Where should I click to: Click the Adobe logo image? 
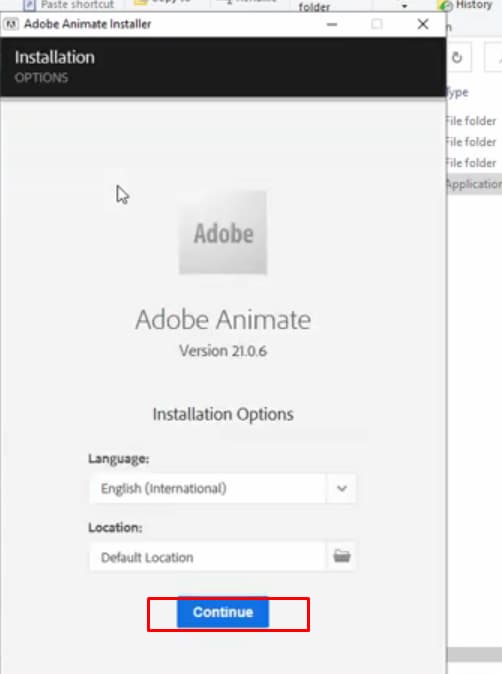(x=223, y=233)
